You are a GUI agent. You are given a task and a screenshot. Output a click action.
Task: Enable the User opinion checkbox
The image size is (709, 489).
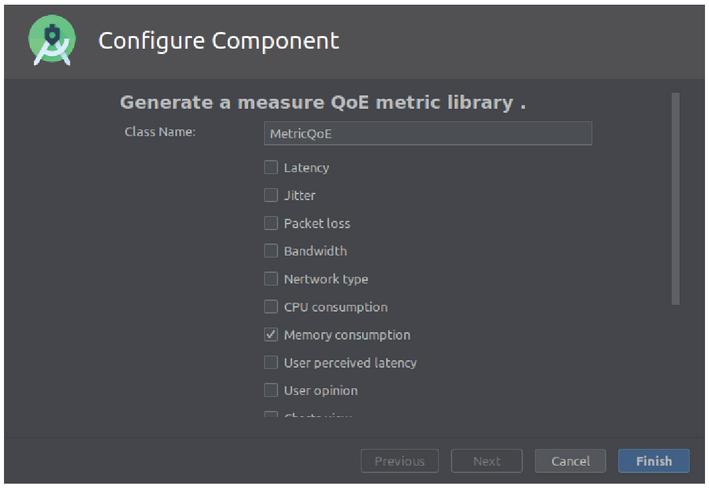click(x=271, y=391)
